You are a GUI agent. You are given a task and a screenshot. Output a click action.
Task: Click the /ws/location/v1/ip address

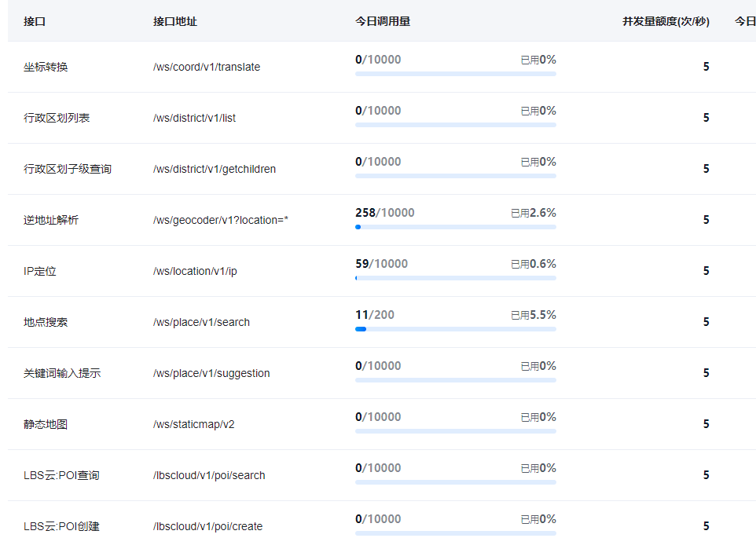195,272
